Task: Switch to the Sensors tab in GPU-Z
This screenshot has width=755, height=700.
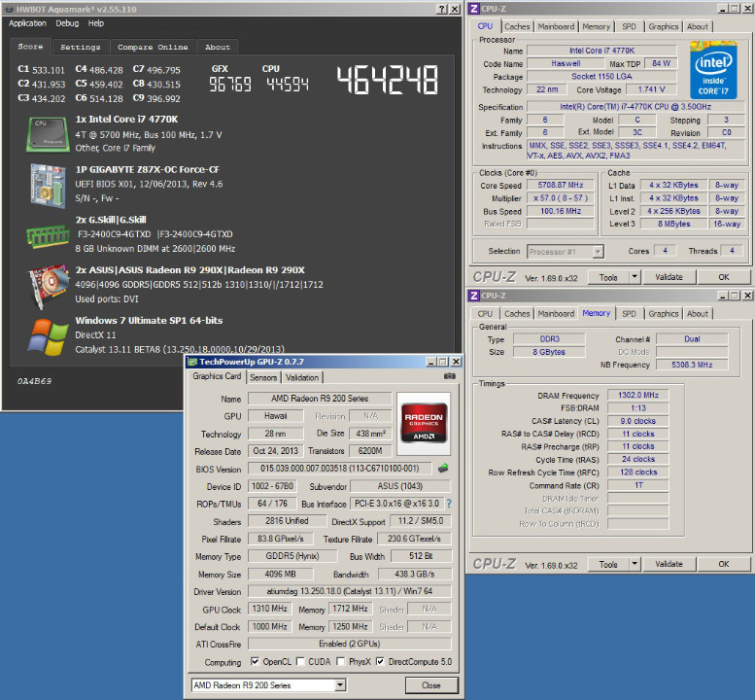Action: coord(263,377)
